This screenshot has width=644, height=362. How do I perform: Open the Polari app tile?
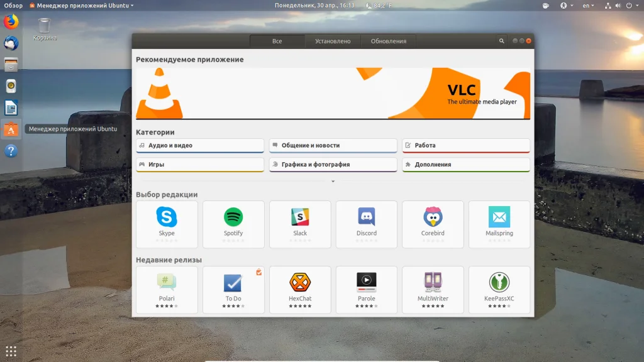[167, 290]
